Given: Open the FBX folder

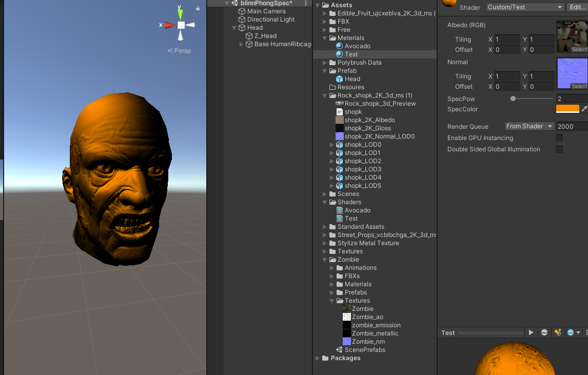Looking at the screenshot, I should pyautogui.click(x=343, y=22).
